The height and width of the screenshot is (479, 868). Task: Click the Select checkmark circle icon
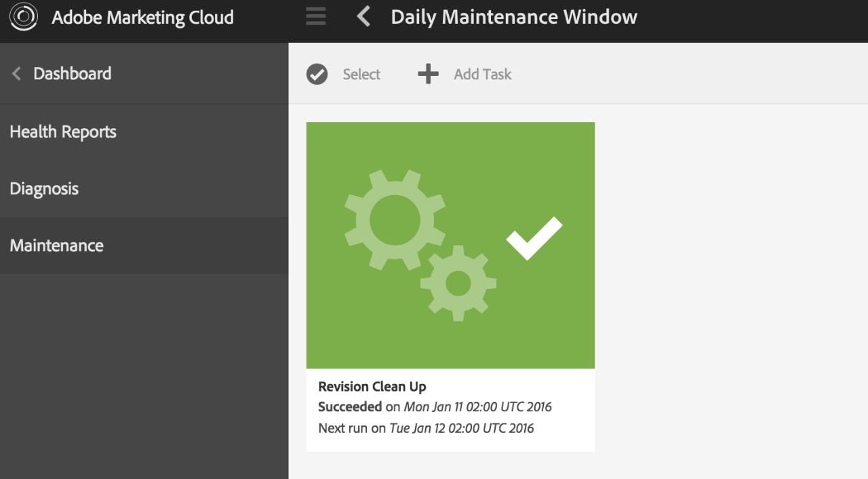pos(317,75)
